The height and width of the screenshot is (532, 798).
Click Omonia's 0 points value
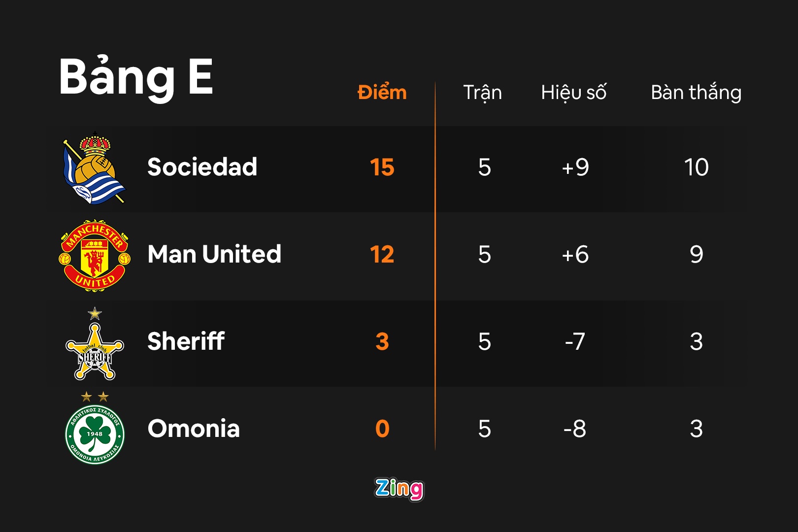382,429
